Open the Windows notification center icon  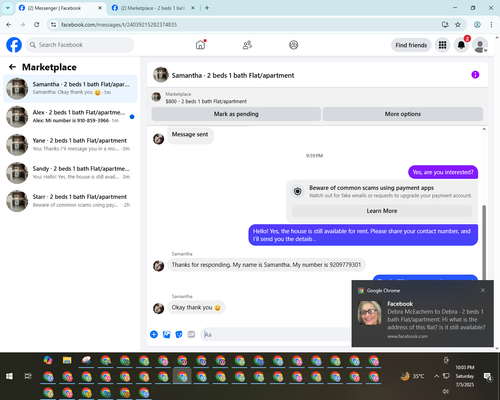point(488,376)
